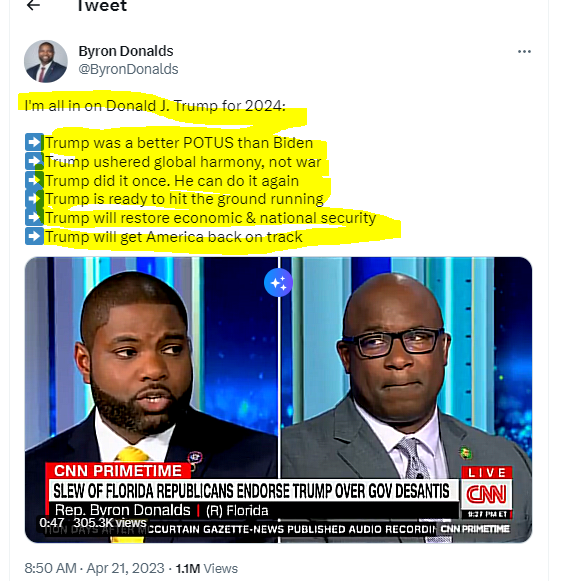Click arrow emoji before 'Trump ushered global harmony'

tap(34, 161)
